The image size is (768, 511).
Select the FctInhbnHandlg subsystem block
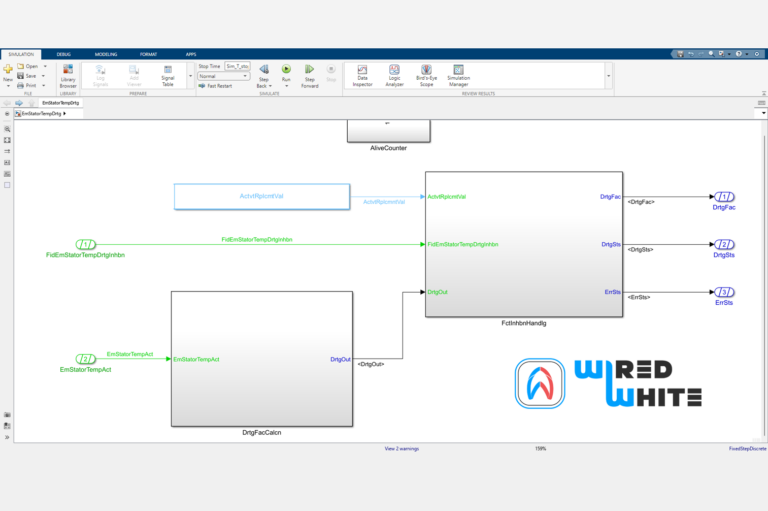pos(524,244)
